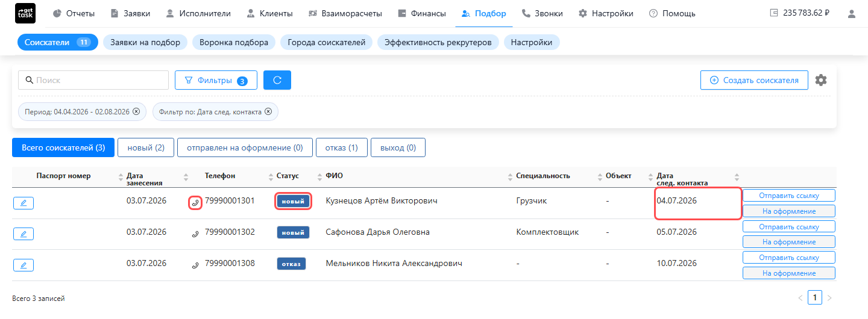Click the GetTask logo icon

(x=25, y=13)
